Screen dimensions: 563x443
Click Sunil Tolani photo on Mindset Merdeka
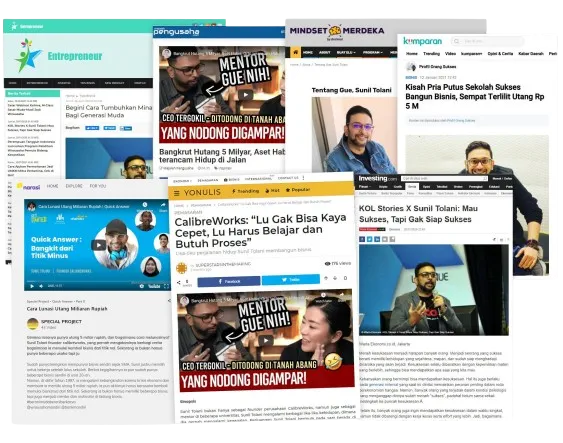point(354,135)
